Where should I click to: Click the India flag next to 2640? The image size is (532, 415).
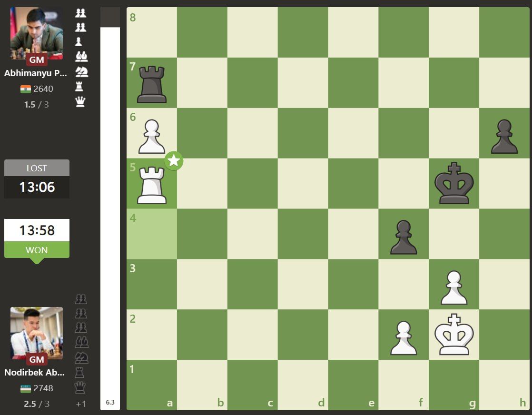point(25,89)
